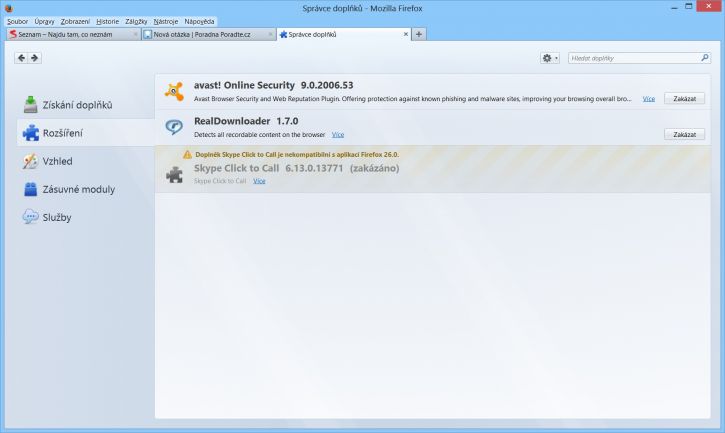725x433 pixels.
Task: Click the yellow warning triangle for Skype add-on
Action: point(187,155)
